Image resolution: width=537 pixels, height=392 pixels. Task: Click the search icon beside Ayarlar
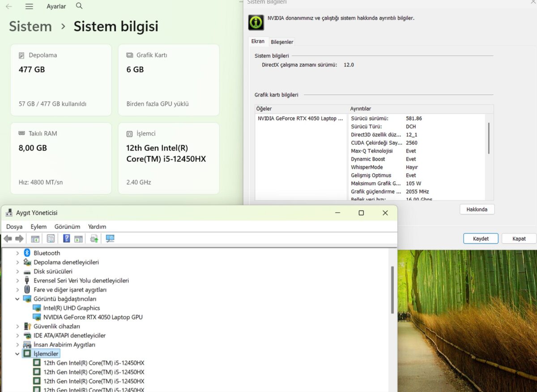[79, 6]
